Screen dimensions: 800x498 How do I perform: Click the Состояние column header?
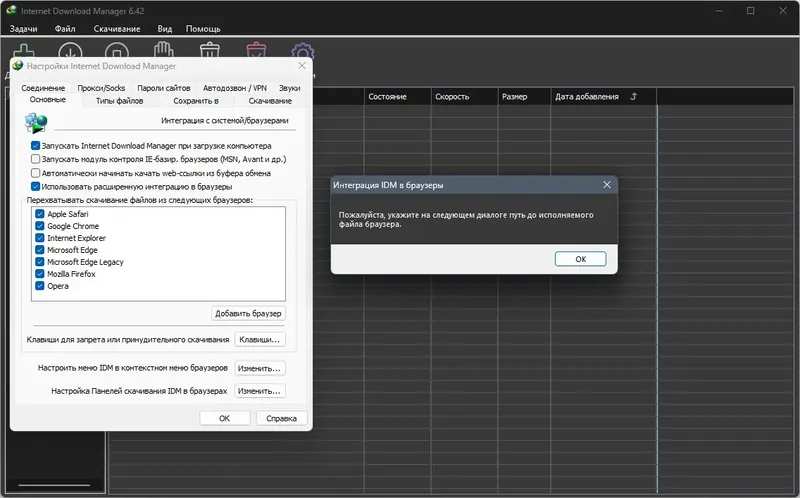pos(397,96)
